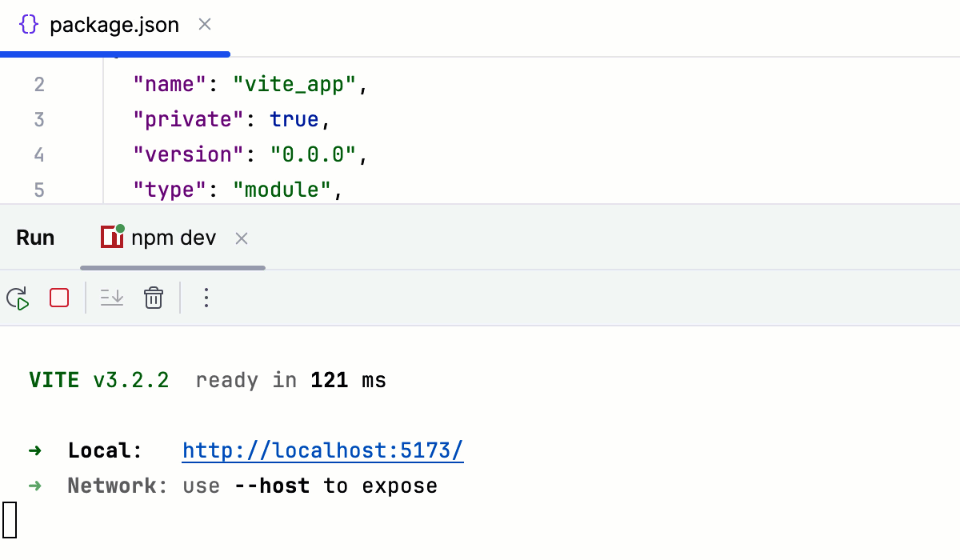Close the package.json editor tab
This screenshot has width=960, height=560.
click(205, 25)
